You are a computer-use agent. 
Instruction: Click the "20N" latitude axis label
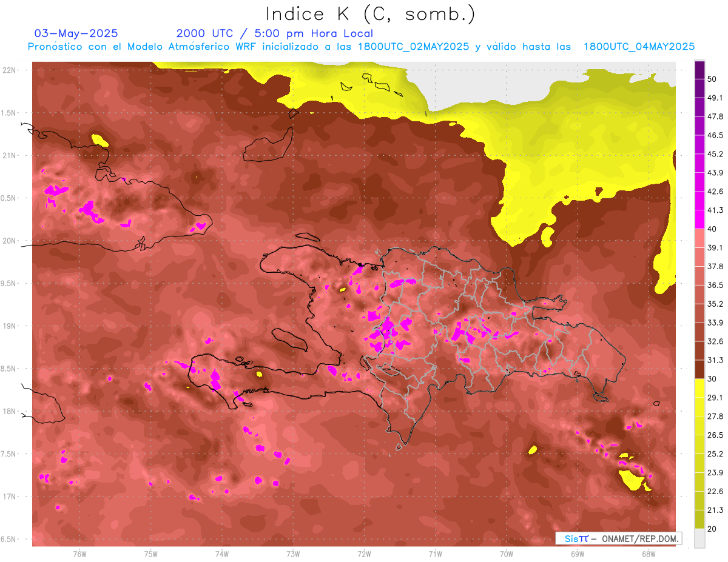point(9,241)
